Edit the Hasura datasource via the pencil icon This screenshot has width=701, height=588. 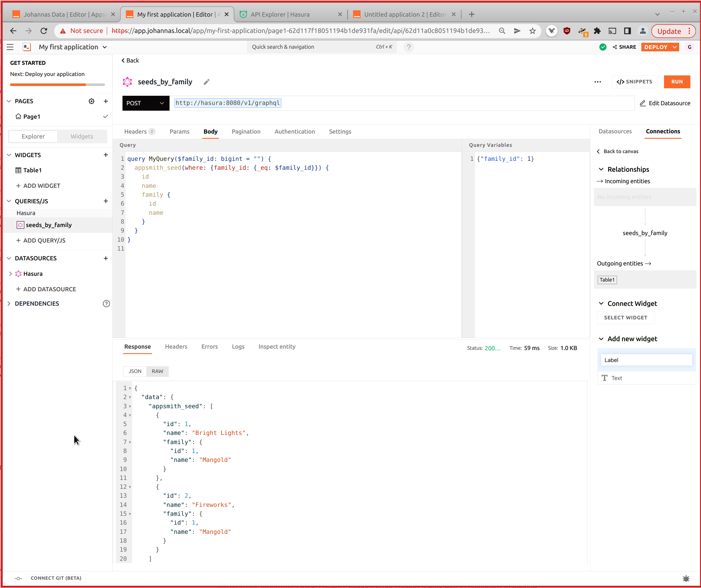643,103
